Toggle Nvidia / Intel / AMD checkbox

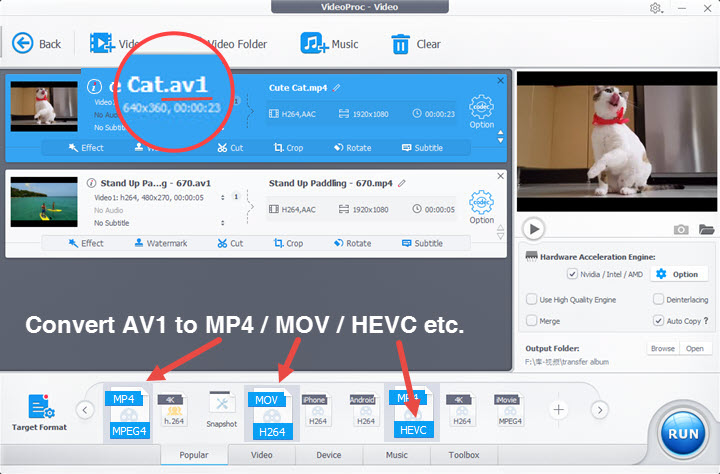[x=572, y=274]
